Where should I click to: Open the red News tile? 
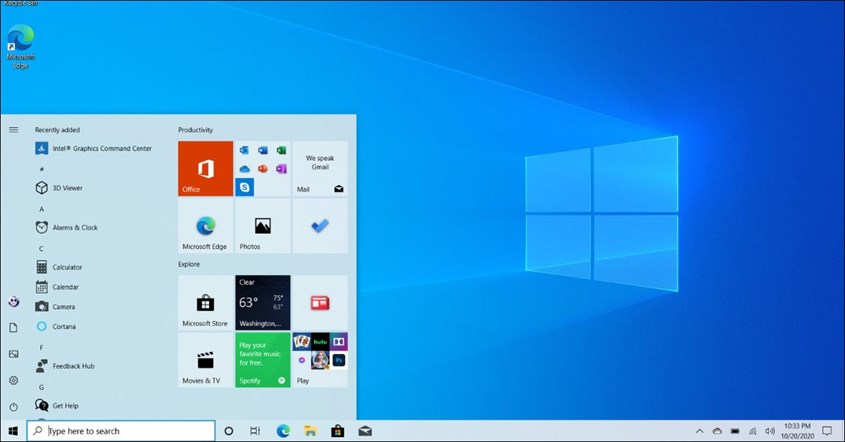(x=320, y=303)
